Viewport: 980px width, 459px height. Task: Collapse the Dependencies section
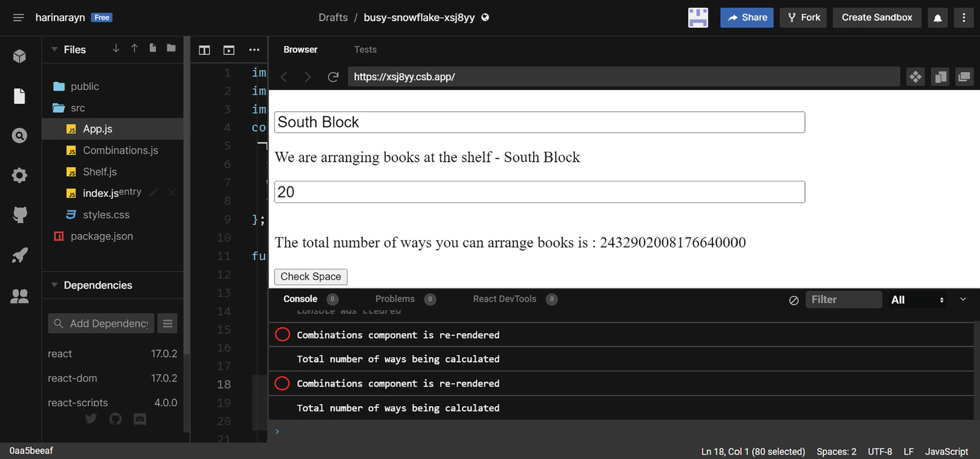55,285
